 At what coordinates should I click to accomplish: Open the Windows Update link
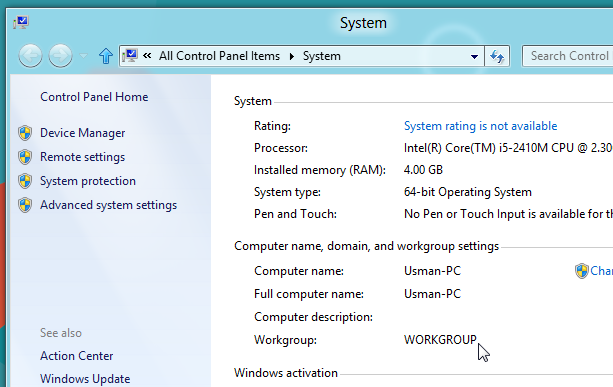pos(85,379)
